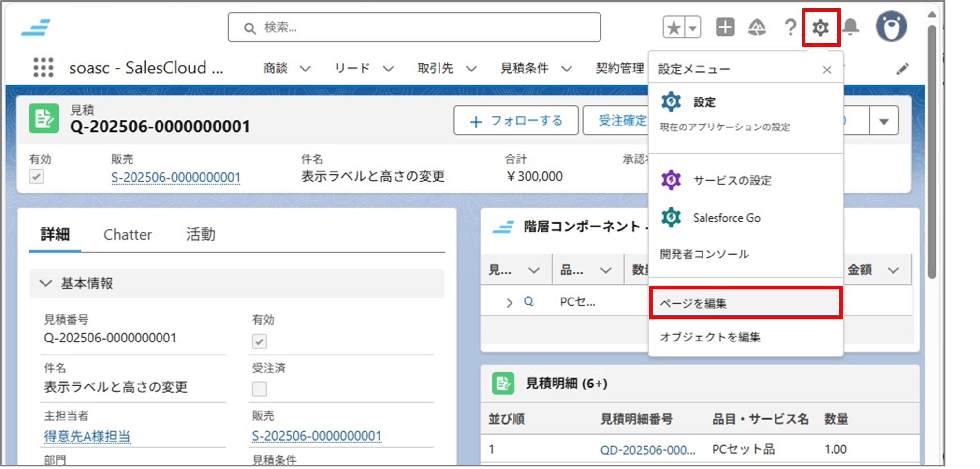Click the pencil edit icon on navigation bar
Viewport: 980px width, 469px height.
903,68
